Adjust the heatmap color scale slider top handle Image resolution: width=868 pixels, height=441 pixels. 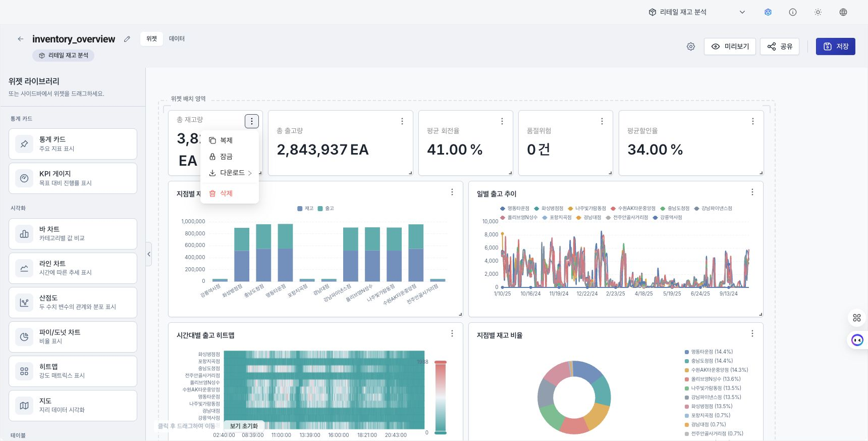(441, 362)
